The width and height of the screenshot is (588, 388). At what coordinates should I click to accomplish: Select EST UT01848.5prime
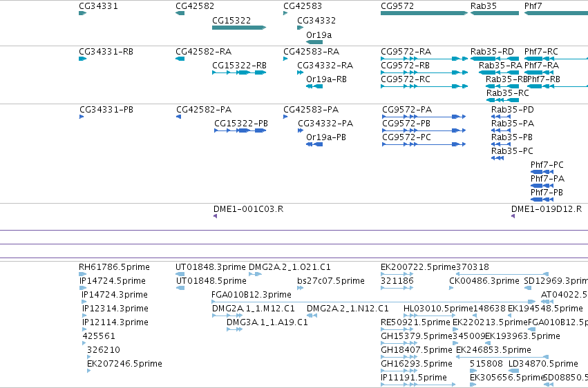(211, 281)
